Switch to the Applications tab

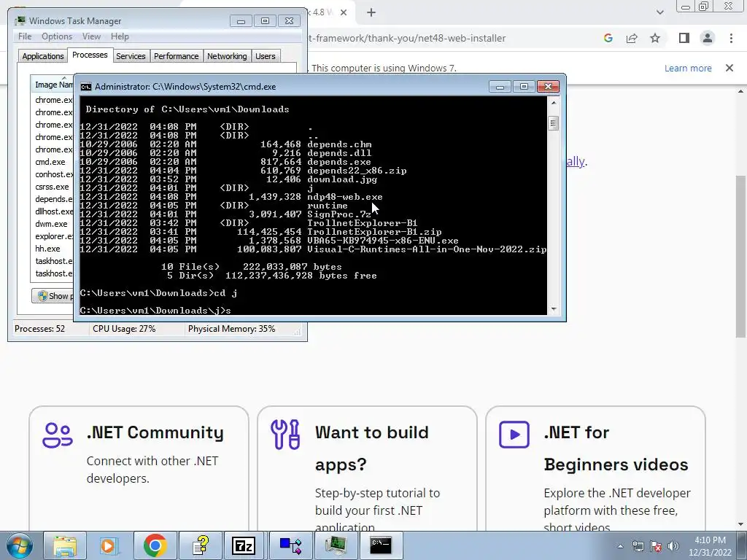tap(43, 56)
